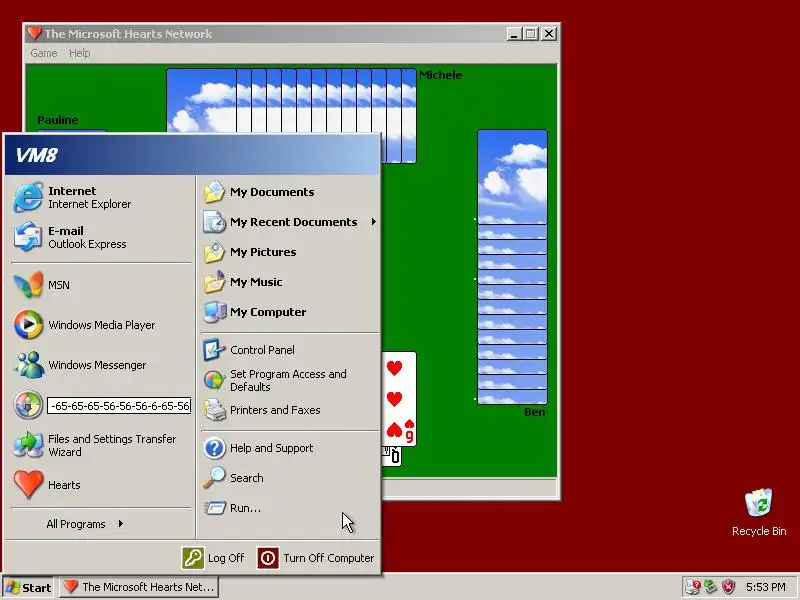Open Help and Support icon
This screenshot has height=600, width=800.
[214, 448]
